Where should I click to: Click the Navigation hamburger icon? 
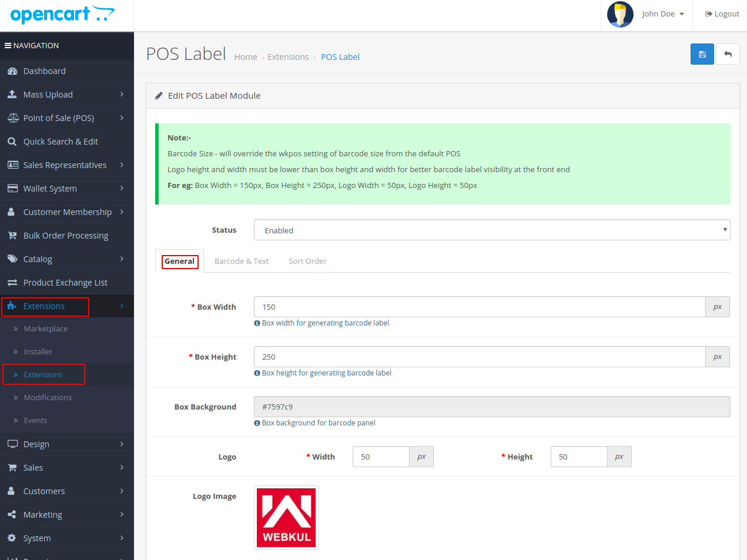[8, 45]
